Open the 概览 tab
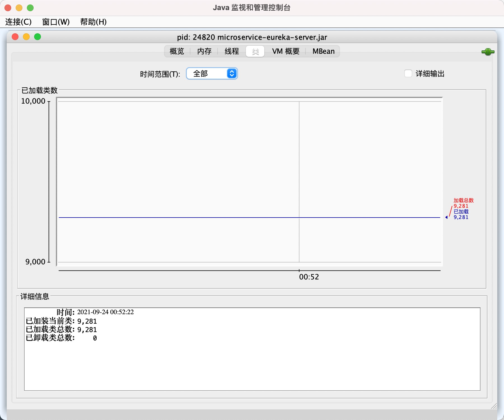This screenshot has width=504, height=420. click(176, 51)
